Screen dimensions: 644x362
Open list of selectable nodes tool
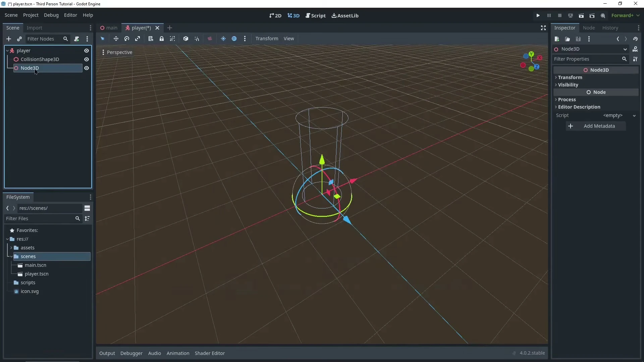point(151,39)
